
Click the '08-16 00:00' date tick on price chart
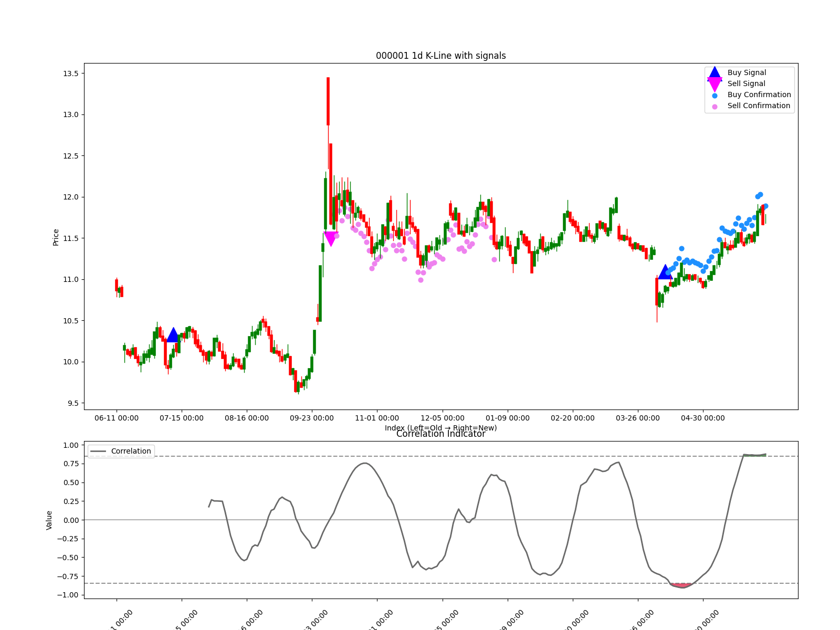tap(247, 418)
